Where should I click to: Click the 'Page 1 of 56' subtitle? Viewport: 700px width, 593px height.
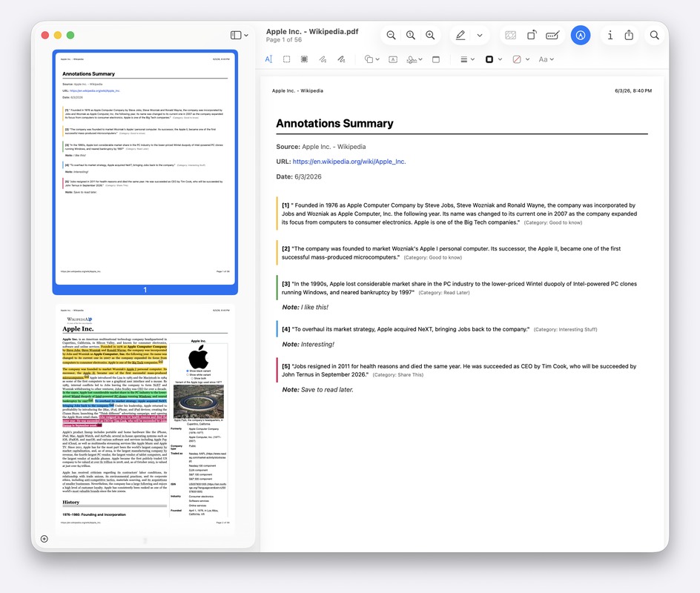tap(284, 40)
